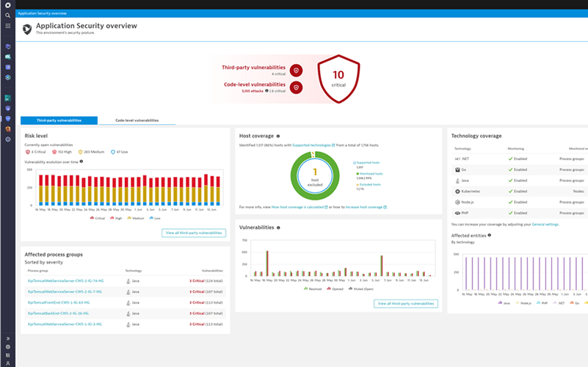588x367 pixels.
Task: Click the info icon next to Host coverage
Action: 279,136
